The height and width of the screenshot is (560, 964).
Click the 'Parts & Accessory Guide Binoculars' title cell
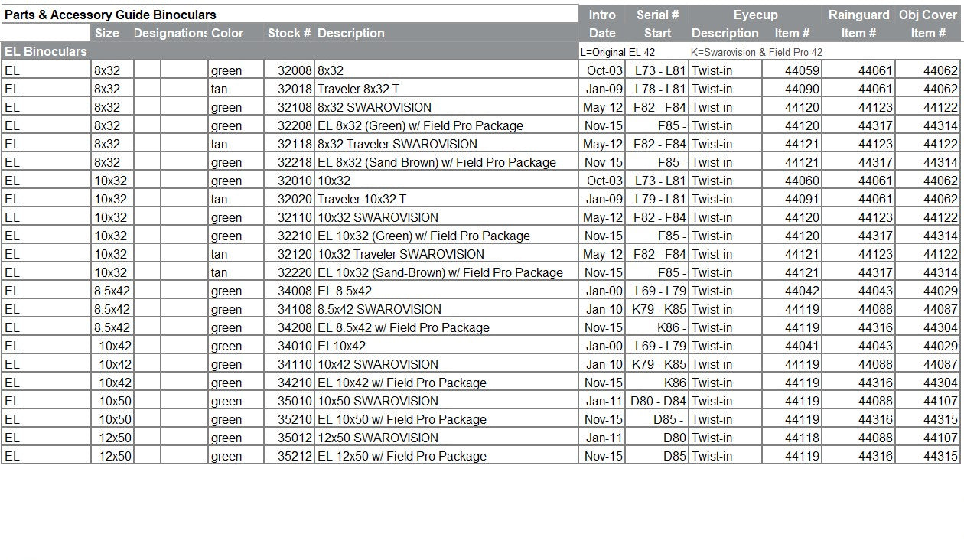click(111, 15)
